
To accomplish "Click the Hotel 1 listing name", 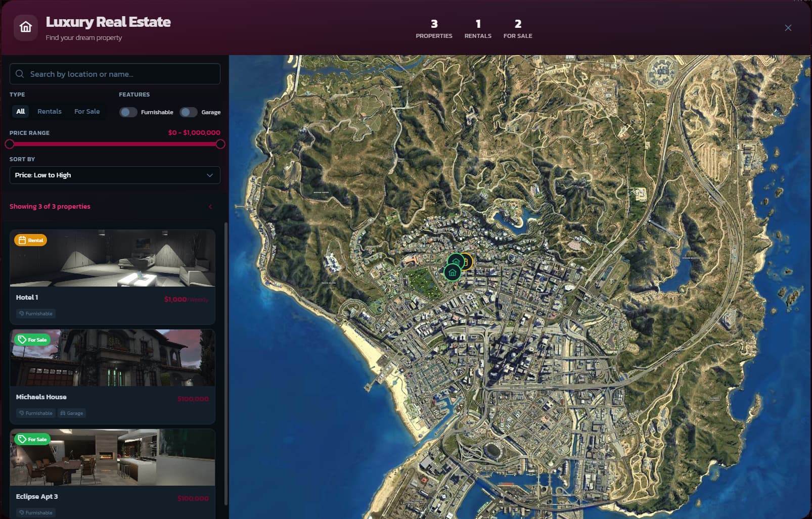I will [x=27, y=297].
